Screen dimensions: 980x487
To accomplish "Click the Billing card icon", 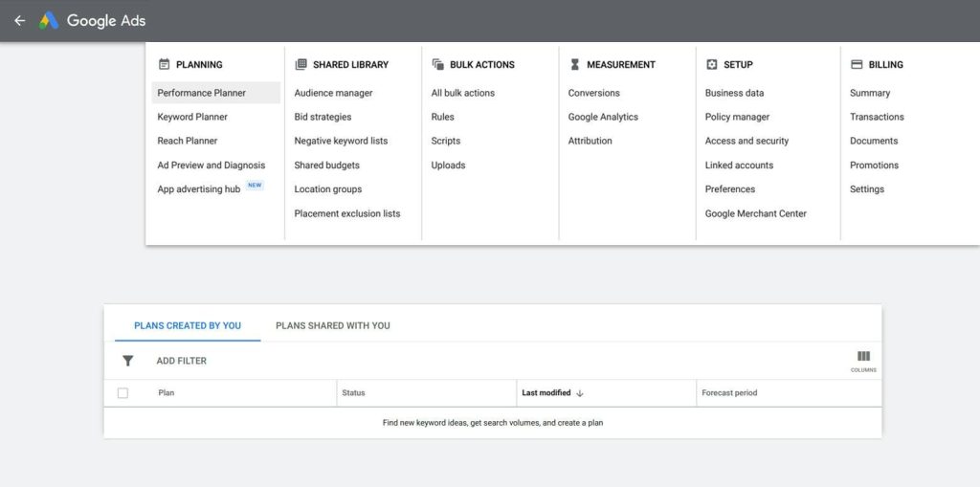I will 857,64.
